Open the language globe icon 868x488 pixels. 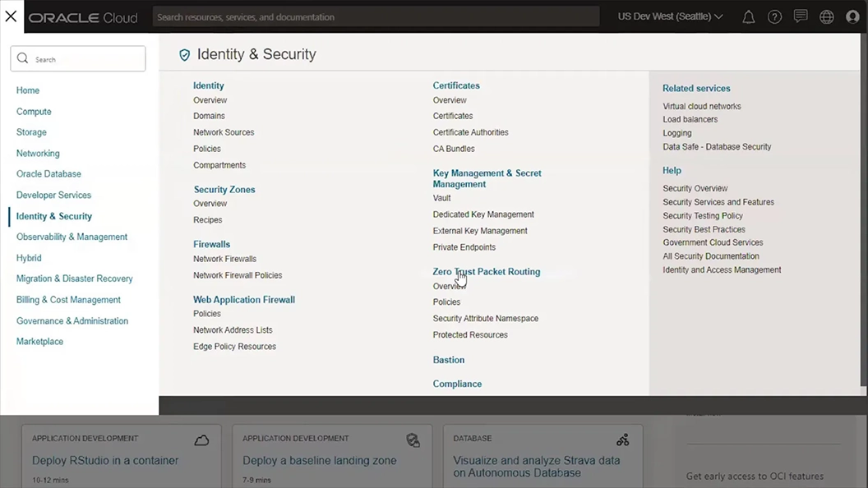coord(826,17)
